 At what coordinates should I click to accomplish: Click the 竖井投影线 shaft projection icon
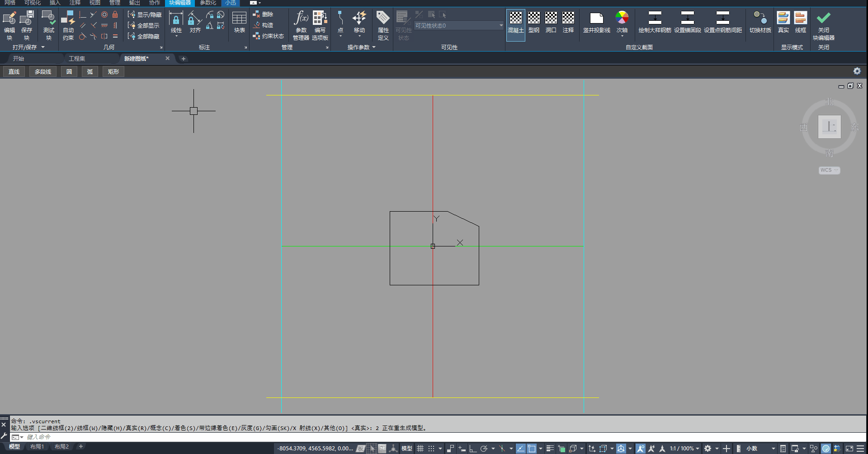597,23
